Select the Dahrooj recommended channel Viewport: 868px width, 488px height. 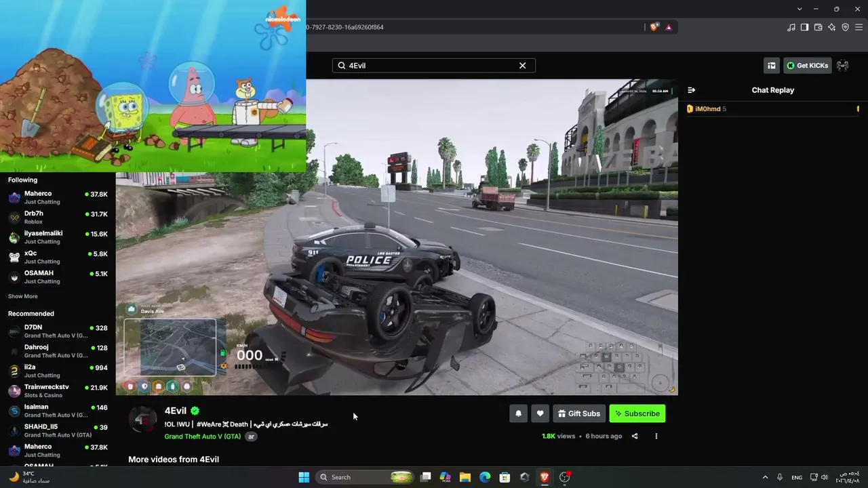pos(58,351)
